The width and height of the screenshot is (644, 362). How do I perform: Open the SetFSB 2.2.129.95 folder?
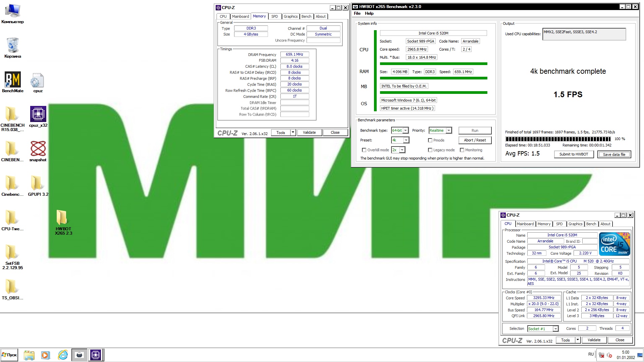pyautogui.click(x=12, y=257)
